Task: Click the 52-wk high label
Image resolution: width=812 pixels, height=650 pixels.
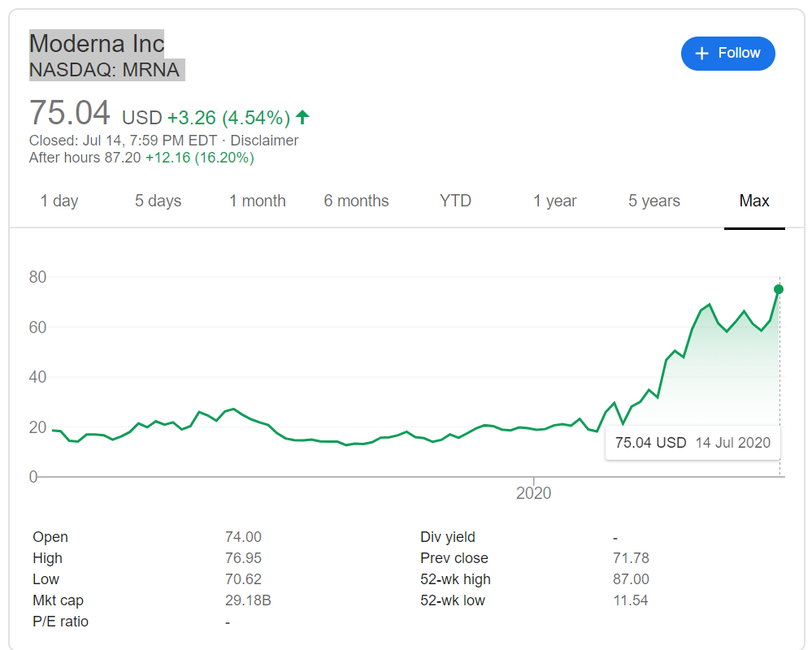Action: coord(455,579)
